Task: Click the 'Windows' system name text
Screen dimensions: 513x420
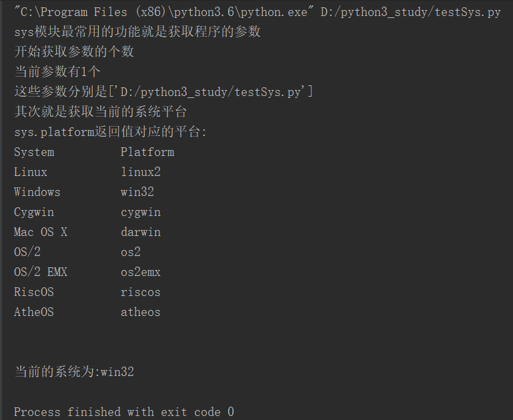Action: pos(37,192)
